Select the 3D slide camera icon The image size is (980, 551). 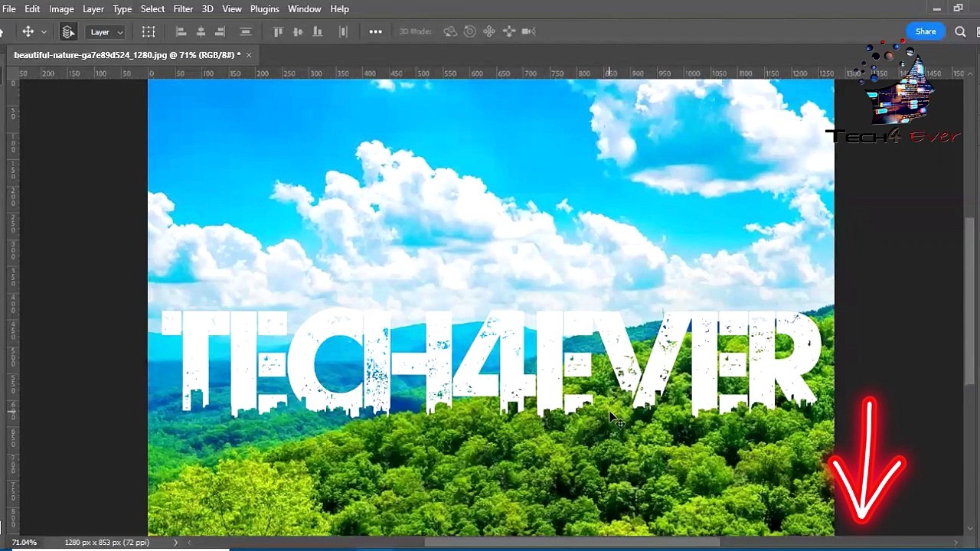click(x=509, y=31)
